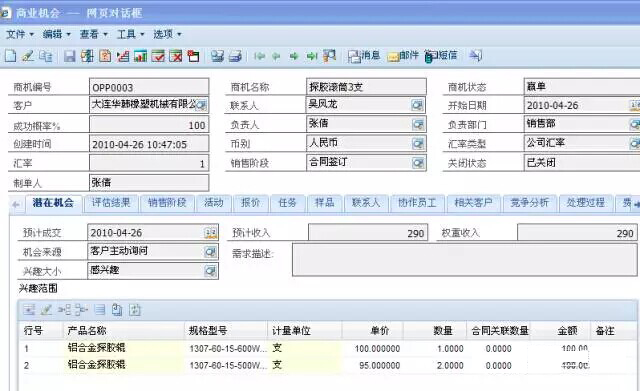Viewport: 640px width, 391px height.
Task: Open the 开始日期 calendar picker
Action: click(x=635, y=105)
